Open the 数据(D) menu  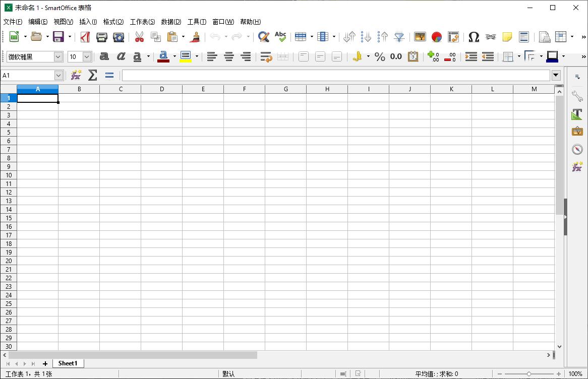pos(171,22)
